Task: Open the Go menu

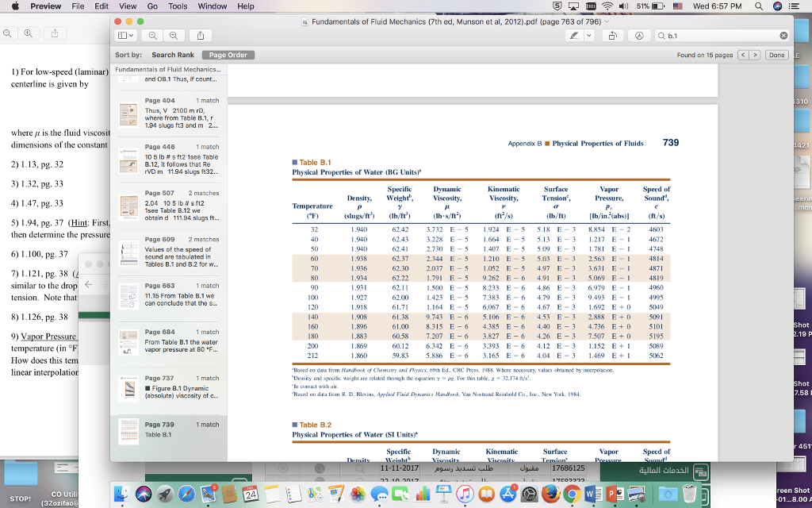Action: pos(152,6)
